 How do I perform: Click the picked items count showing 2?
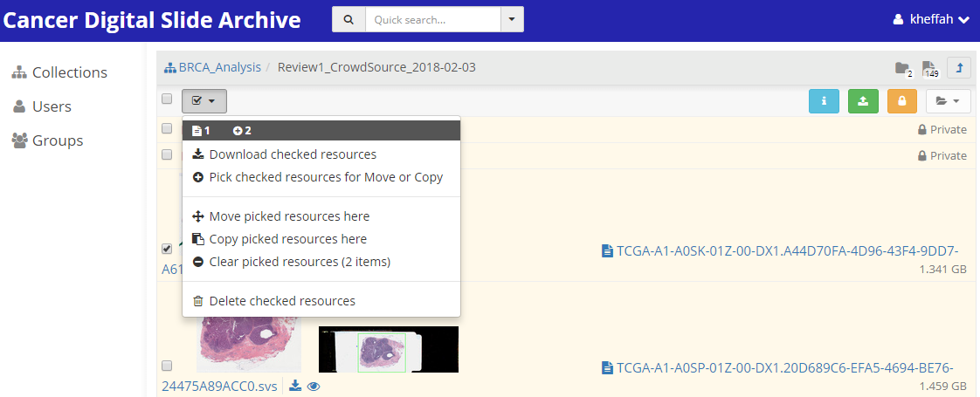pos(243,131)
